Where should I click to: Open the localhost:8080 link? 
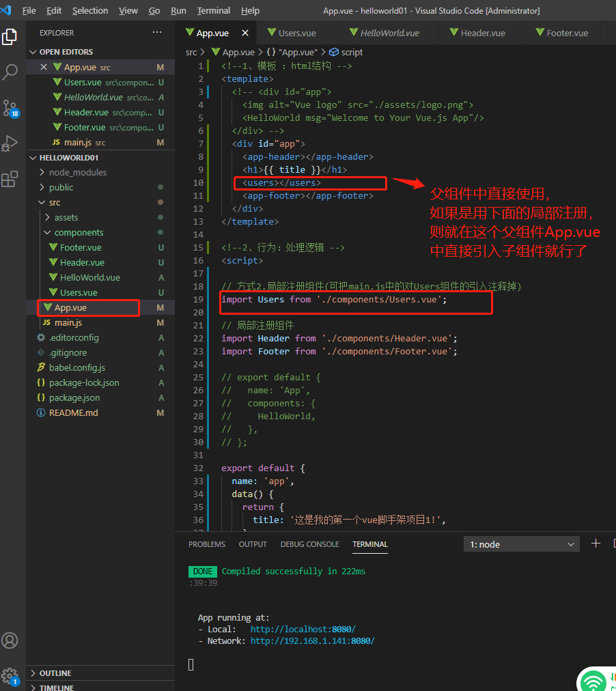click(303, 630)
